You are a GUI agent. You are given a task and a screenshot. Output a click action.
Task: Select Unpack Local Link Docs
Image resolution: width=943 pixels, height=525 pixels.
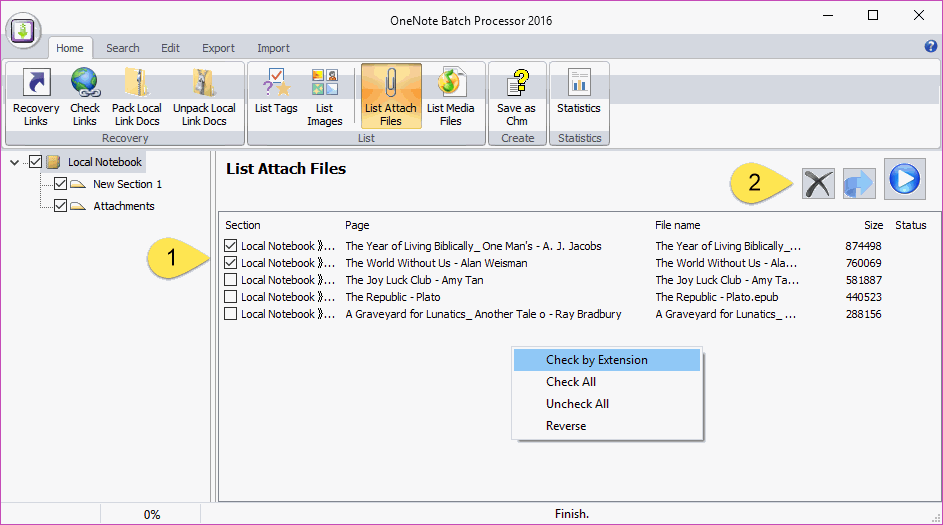[x=204, y=97]
